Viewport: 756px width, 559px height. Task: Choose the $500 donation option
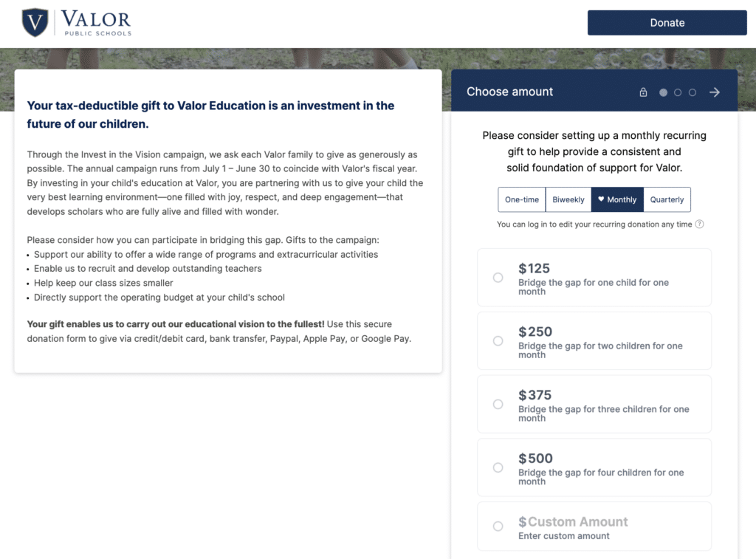click(x=499, y=467)
